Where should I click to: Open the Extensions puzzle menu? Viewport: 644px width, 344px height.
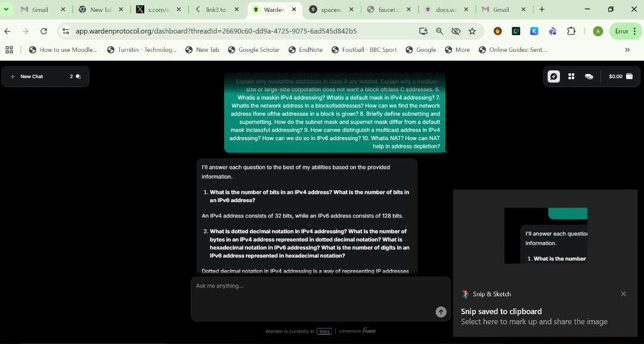click(571, 31)
